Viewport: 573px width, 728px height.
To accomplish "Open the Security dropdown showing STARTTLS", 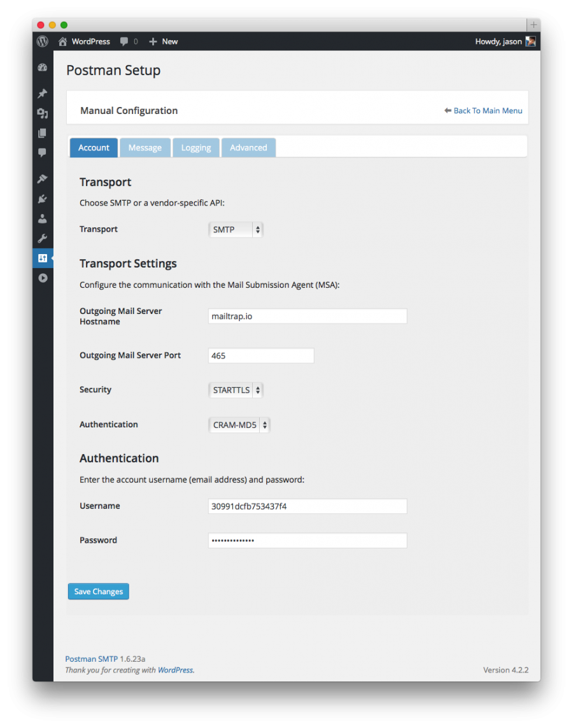I will [x=236, y=390].
